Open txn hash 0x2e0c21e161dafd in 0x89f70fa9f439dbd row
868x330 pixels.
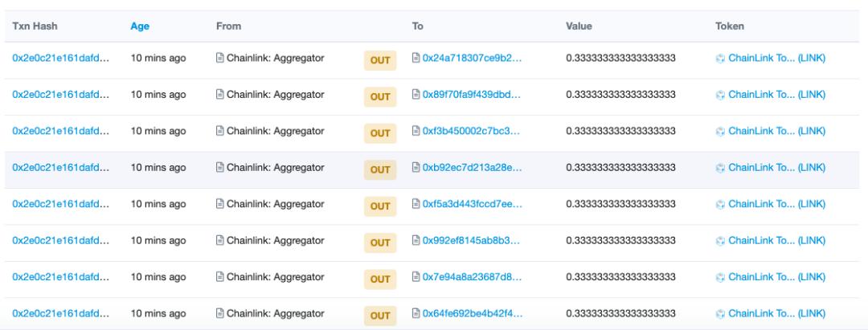coord(61,94)
